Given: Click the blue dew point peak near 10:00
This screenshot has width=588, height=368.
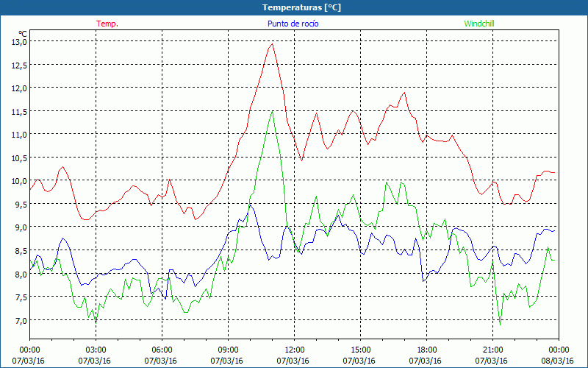Looking at the screenshot, I should (250, 205).
